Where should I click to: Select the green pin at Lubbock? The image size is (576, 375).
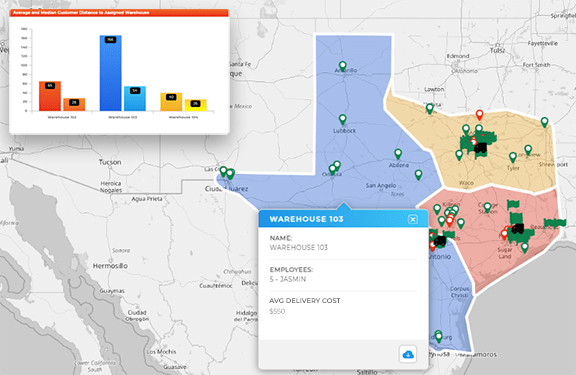(x=342, y=119)
